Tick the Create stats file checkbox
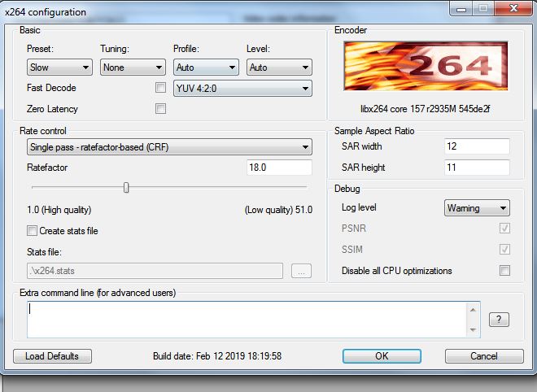537x392 pixels. coord(33,230)
